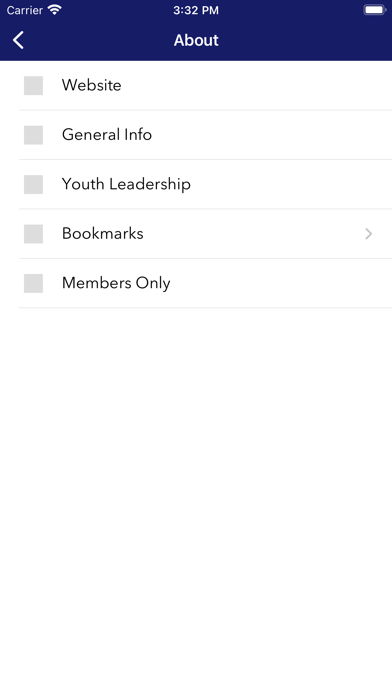Tap the Carrier text in the status bar
The image size is (392, 696).
(24, 10)
